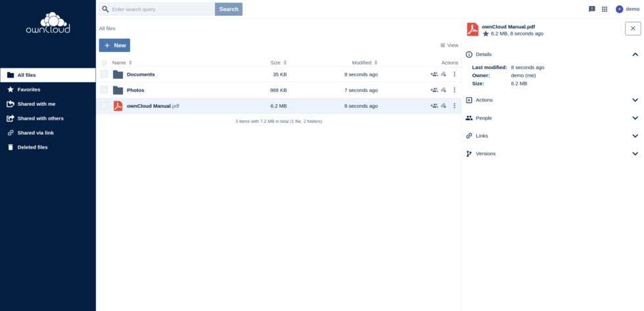Click large PDF icon in details sidebar
The image size is (644, 311).
click(x=472, y=30)
